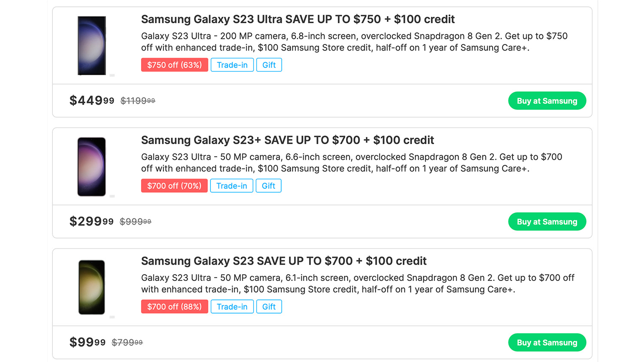Buy the base Galaxy S23 at Samsung

point(547,343)
